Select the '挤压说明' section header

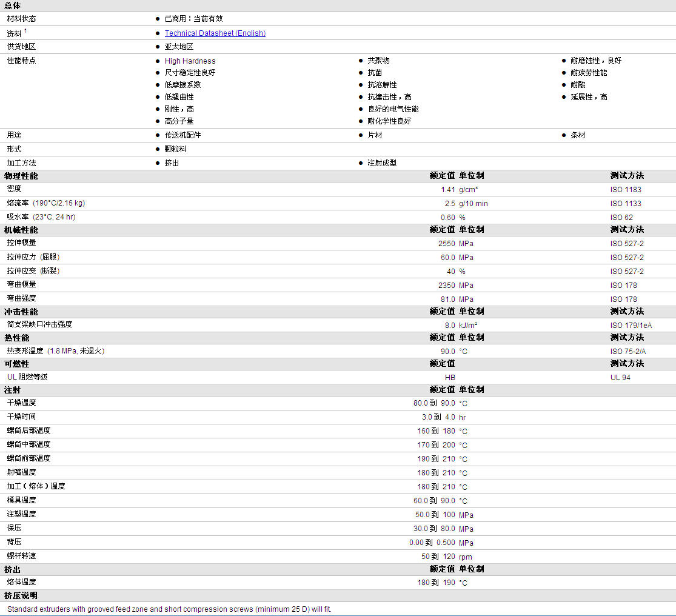(21, 596)
